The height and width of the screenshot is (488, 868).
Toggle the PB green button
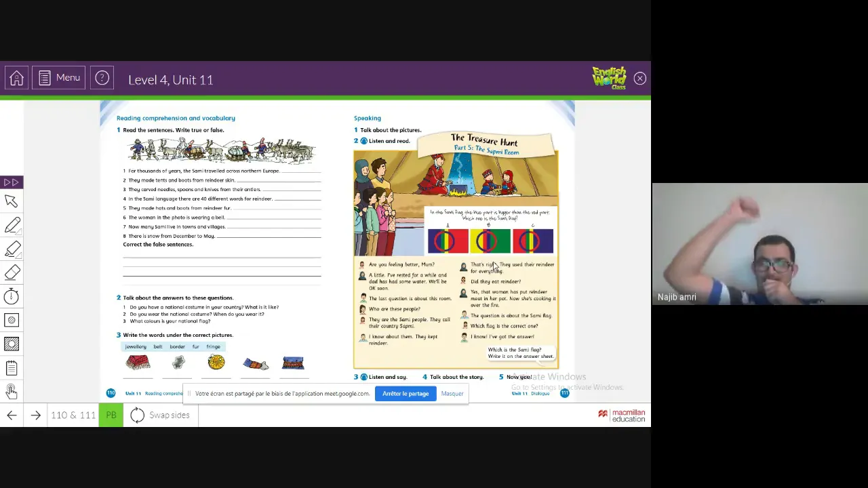point(111,415)
